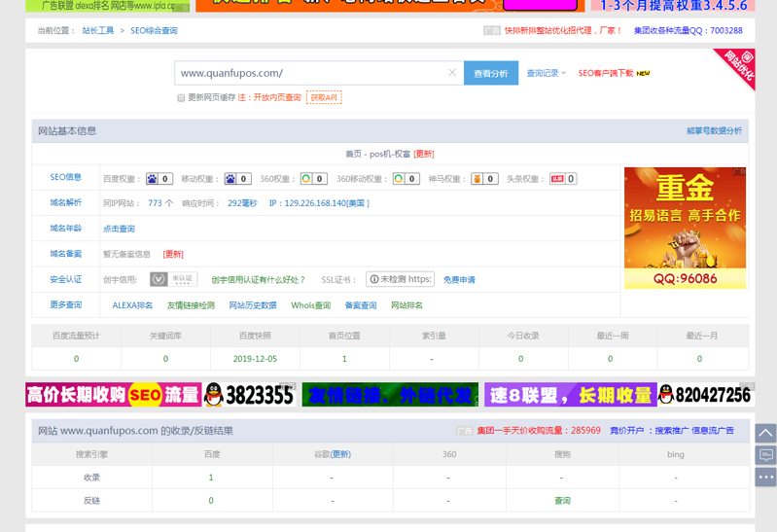Select 安全认证 row label
Image resolution: width=777 pixels, height=532 pixels.
66,280
